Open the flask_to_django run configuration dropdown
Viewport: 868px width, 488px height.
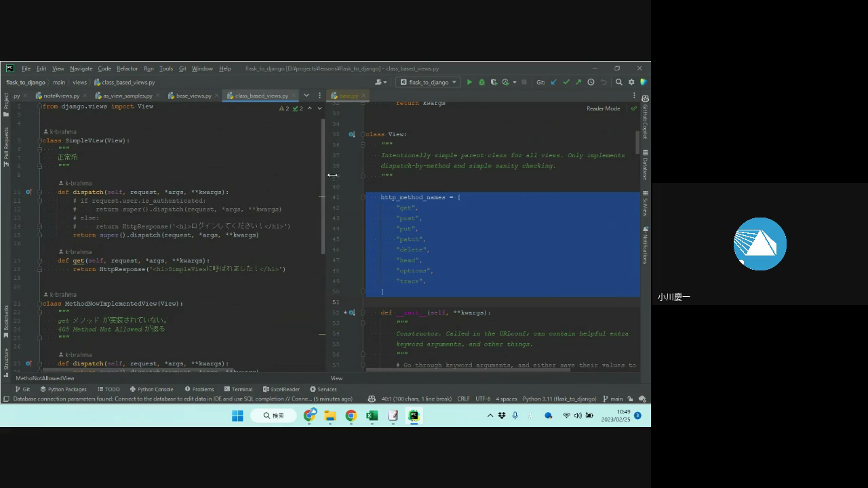point(428,82)
